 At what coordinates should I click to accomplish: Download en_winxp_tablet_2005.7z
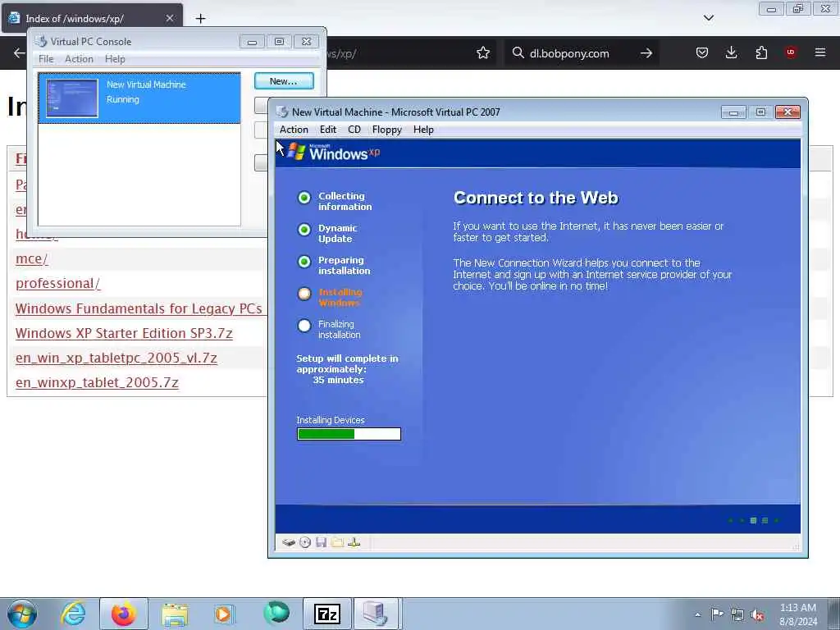click(97, 382)
